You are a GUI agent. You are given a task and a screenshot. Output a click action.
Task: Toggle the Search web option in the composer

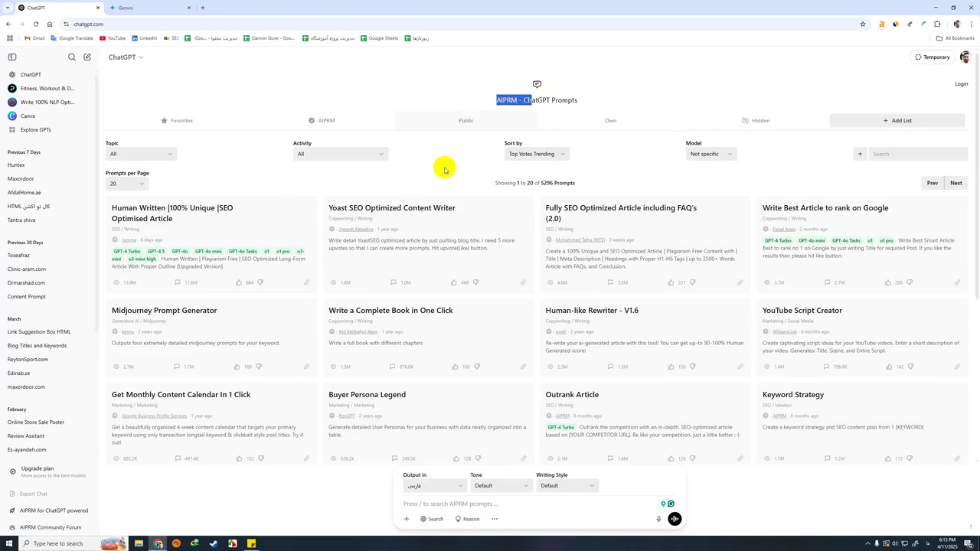click(432, 519)
